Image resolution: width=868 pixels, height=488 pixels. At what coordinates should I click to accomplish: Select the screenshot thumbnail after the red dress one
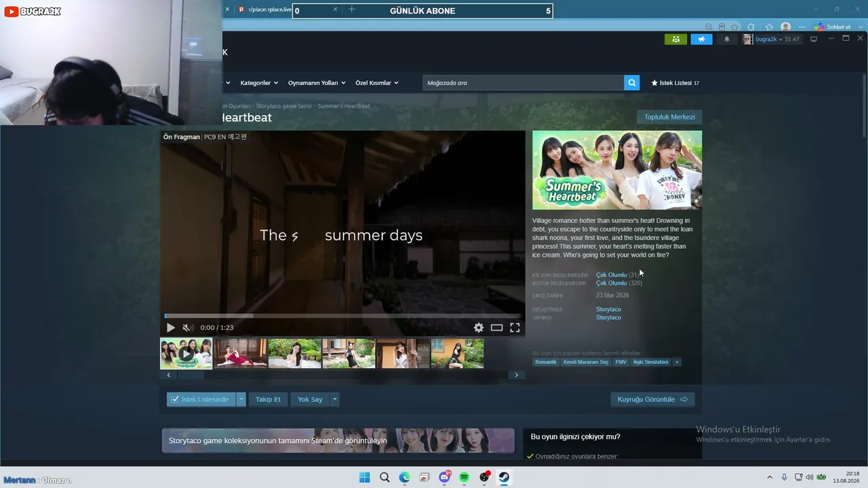295,354
